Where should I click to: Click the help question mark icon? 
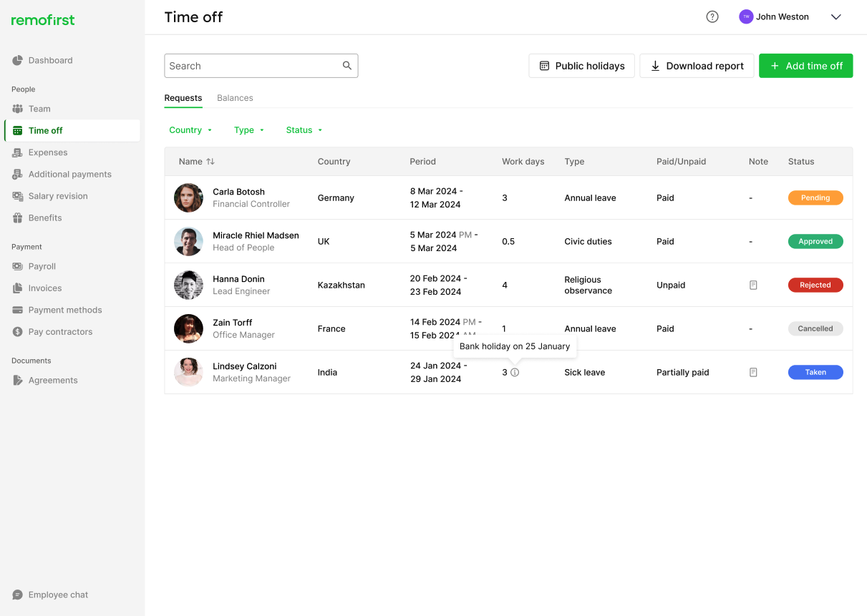[x=712, y=17]
